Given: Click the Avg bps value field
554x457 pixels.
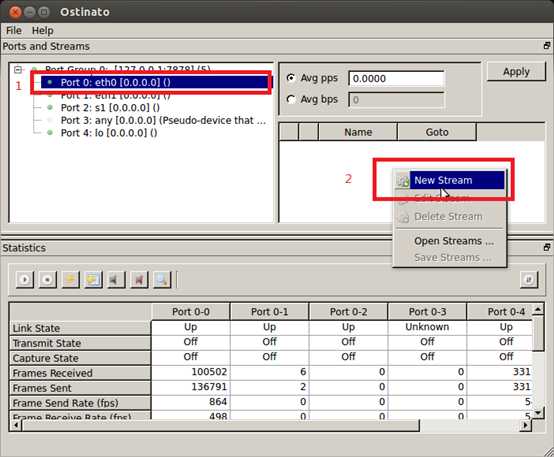Looking at the screenshot, I should (x=396, y=100).
